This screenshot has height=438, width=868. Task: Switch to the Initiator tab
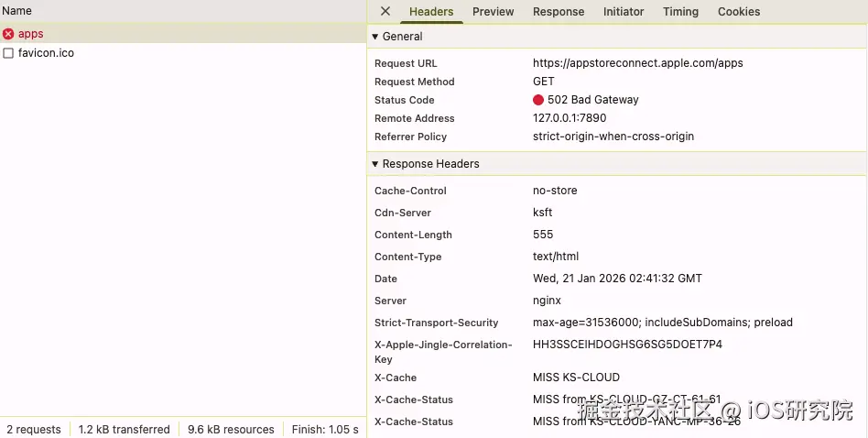tap(624, 12)
